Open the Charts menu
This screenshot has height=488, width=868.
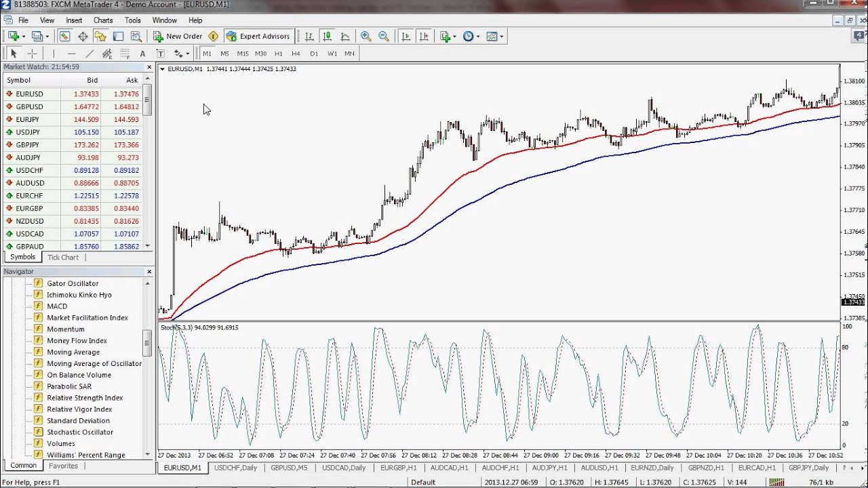tap(103, 20)
